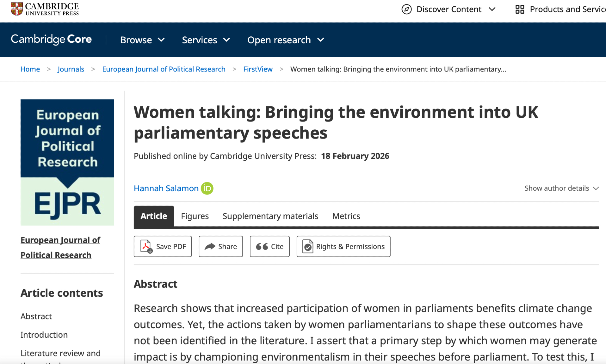
Task: Click the Products and Services grid icon
Action: click(x=520, y=9)
